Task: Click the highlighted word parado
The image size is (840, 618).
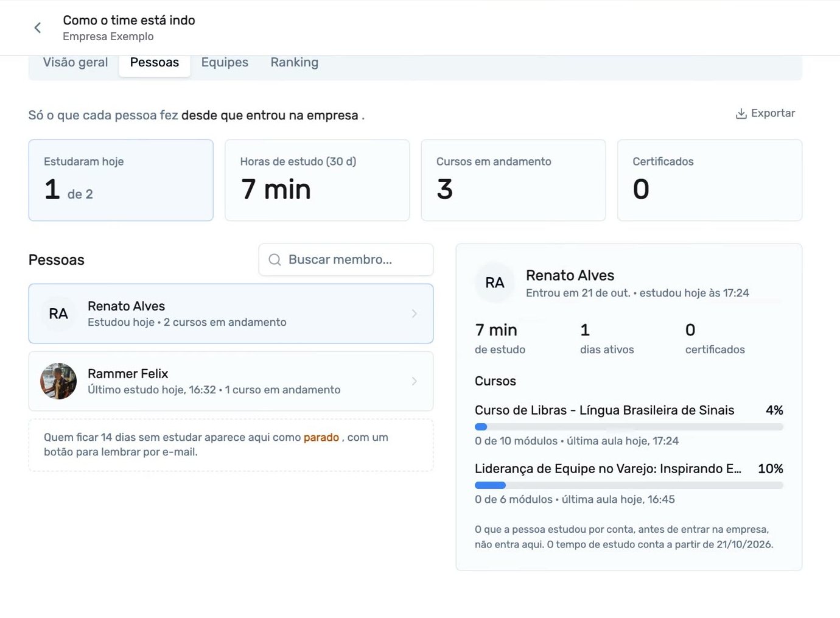Action: (x=321, y=437)
